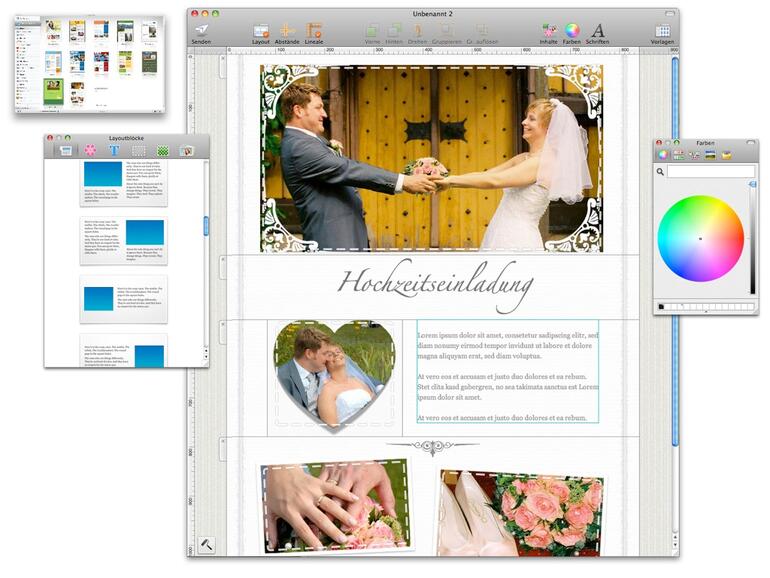Click the Lorem ipsum text box
770x578 pixels.
point(508,371)
